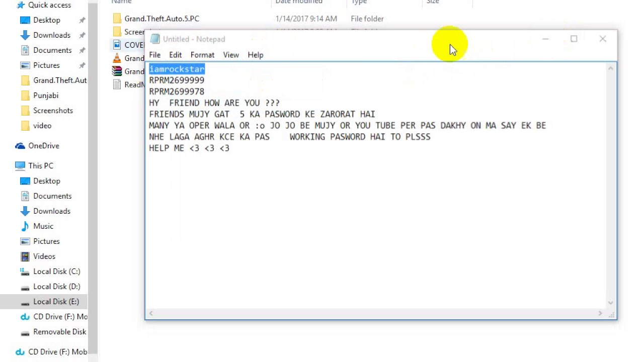Close the Untitled Notepad window
Viewport: 644px width, 362px height.
pyautogui.click(x=603, y=39)
